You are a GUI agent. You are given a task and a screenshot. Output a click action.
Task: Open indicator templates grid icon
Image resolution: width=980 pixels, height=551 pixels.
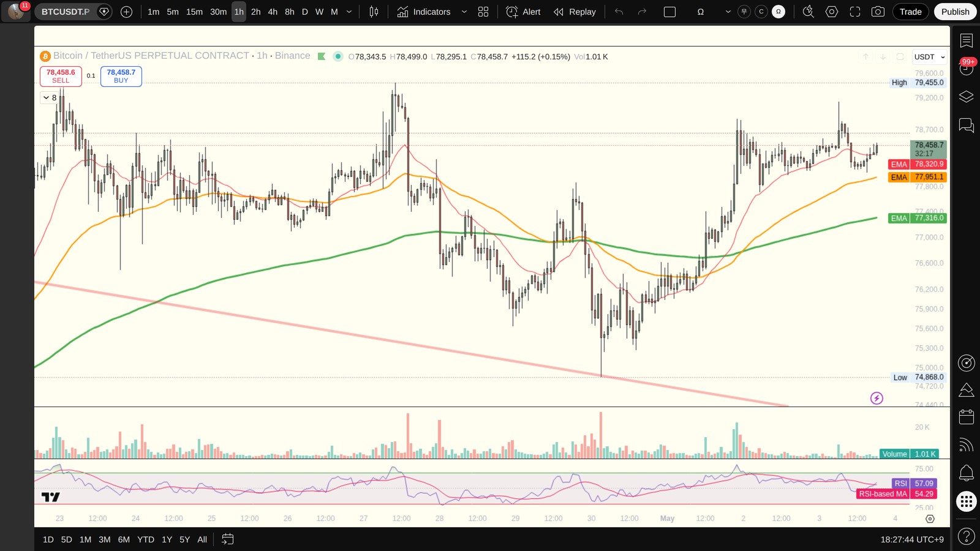tap(483, 12)
